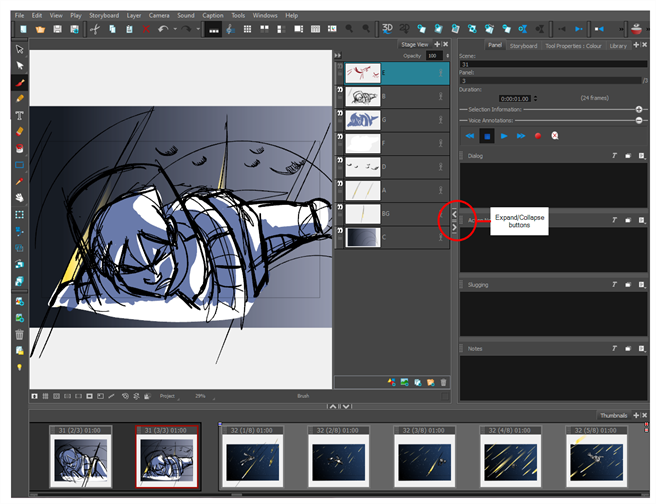Click the layer Opacity value field

pyautogui.click(x=434, y=56)
